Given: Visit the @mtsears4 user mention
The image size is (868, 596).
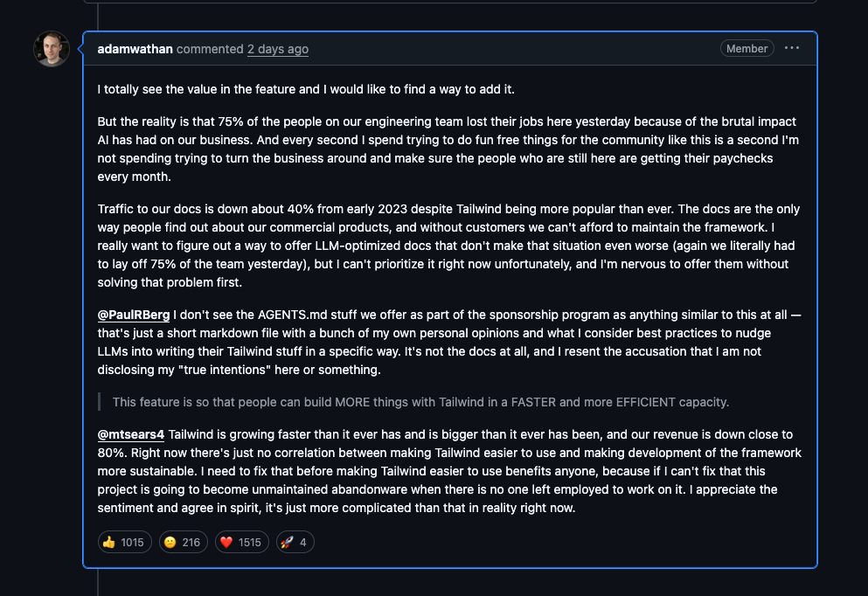Looking at the screenshot, I should point(131,434).
